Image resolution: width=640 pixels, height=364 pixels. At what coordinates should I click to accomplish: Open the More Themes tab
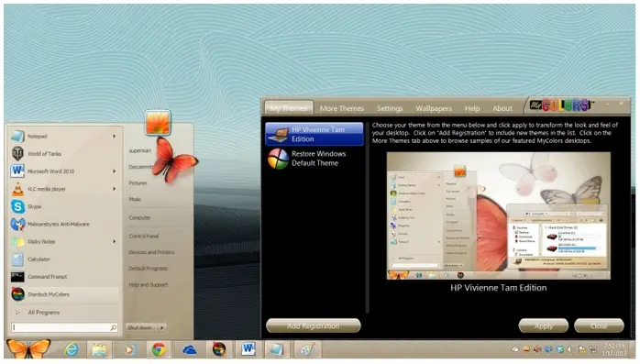click(x=342, y=108)
